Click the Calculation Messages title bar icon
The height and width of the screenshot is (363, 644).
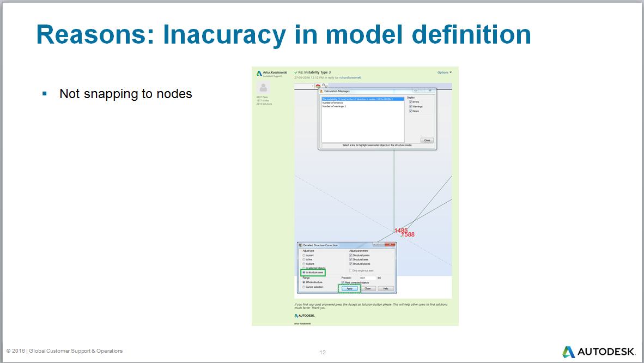321,91
